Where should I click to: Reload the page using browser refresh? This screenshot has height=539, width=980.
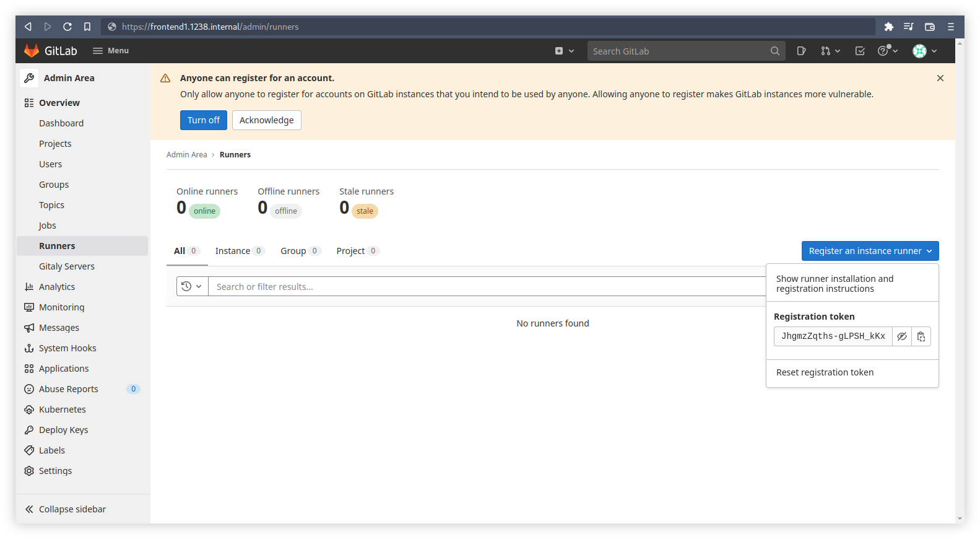point(67,27)
